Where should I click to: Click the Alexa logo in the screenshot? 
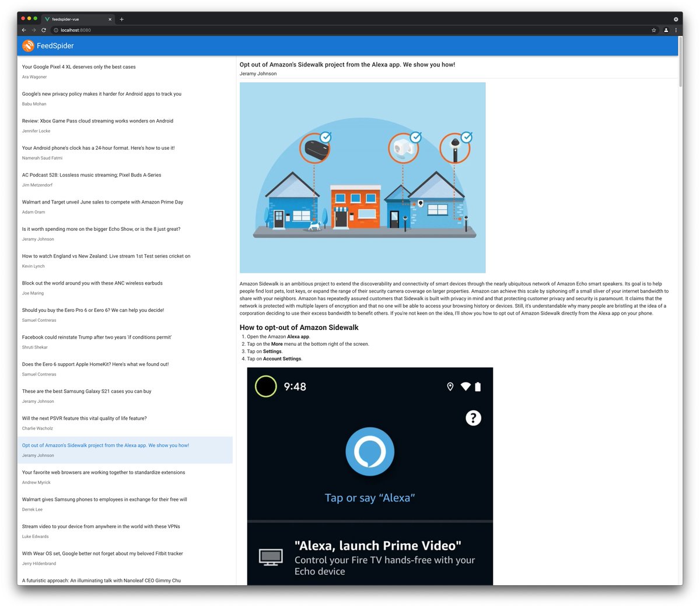click(x=370, y=452)
